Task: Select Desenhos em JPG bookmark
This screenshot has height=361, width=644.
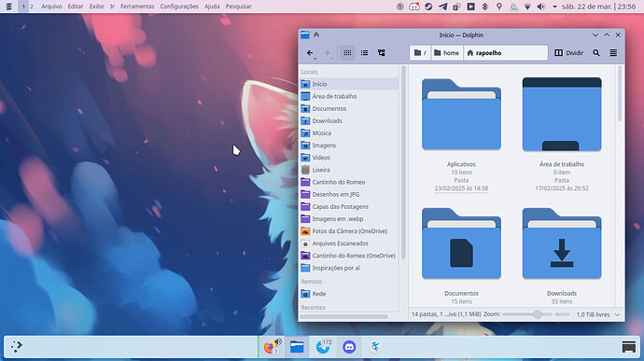Action: tap(349, 194)
